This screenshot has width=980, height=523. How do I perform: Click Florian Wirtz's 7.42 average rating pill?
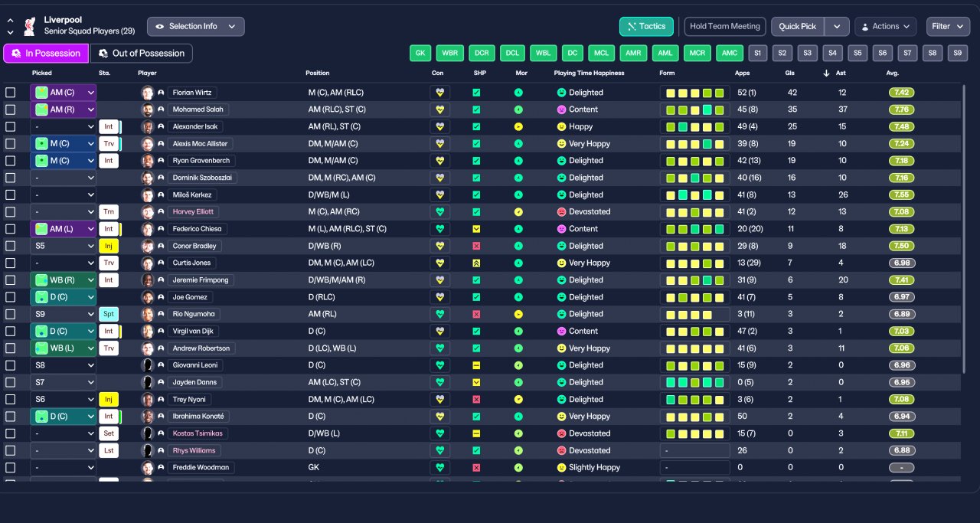point(902,93)
